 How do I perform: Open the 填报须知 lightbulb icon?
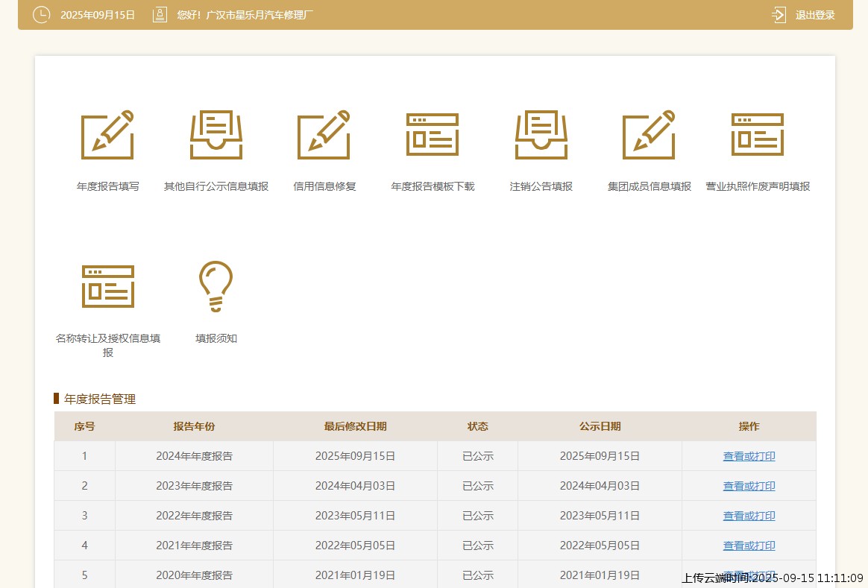216,286
